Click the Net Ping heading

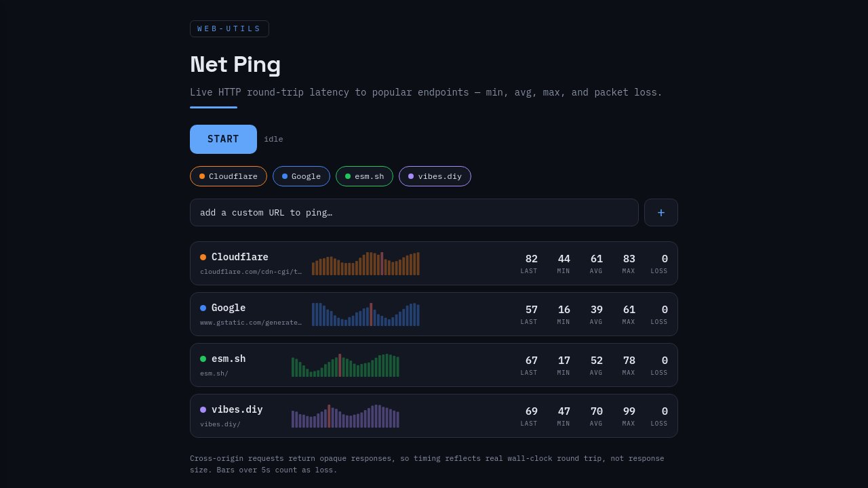[235, 64]
